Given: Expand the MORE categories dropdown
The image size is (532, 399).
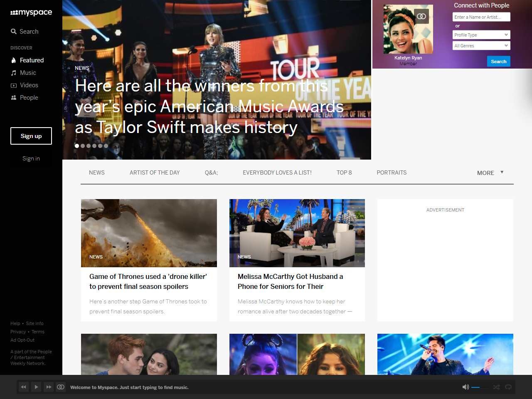Looking at the screenshot, I should click(x=490, y=173).
